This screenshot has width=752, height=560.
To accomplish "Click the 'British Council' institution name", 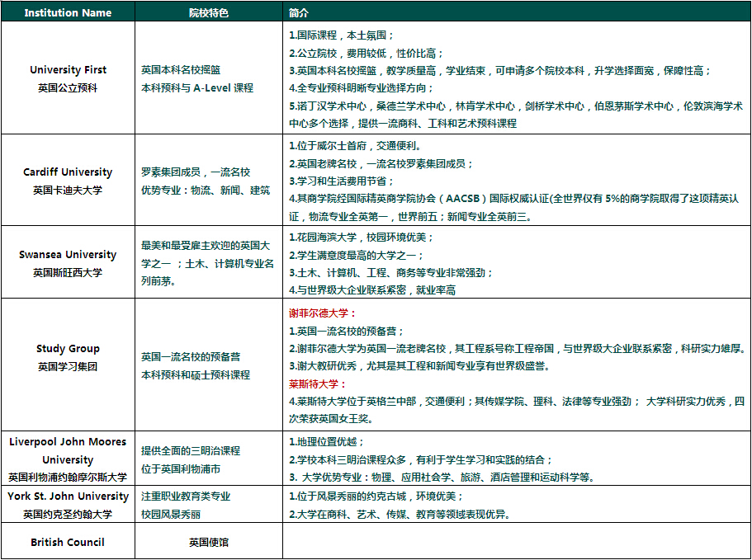I will (68, 543).
